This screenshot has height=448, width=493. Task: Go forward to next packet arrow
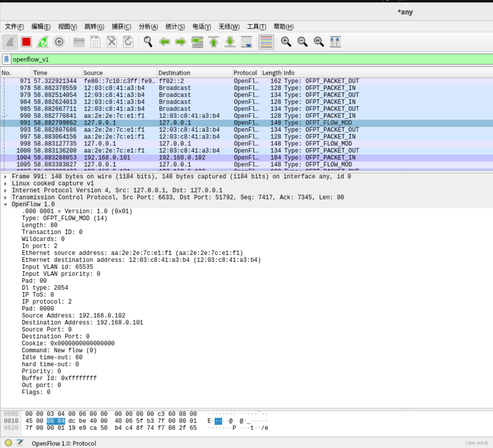tap(181, 42)
